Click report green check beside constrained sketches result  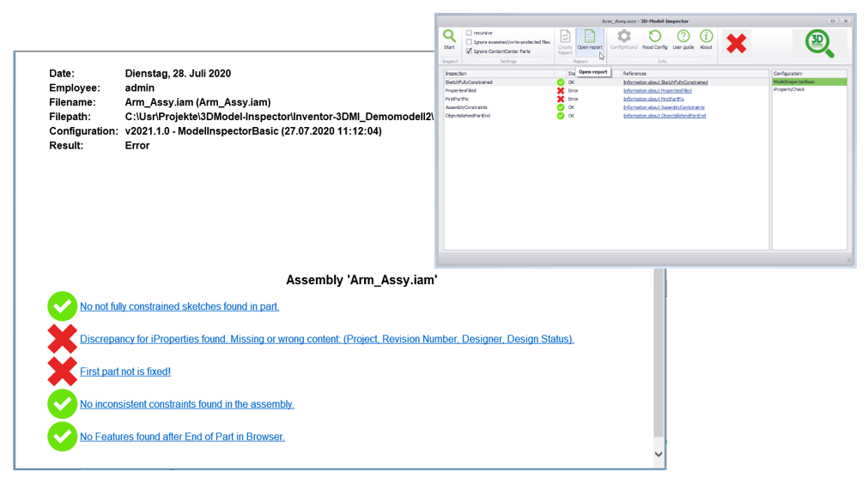(x=62, y=306)
